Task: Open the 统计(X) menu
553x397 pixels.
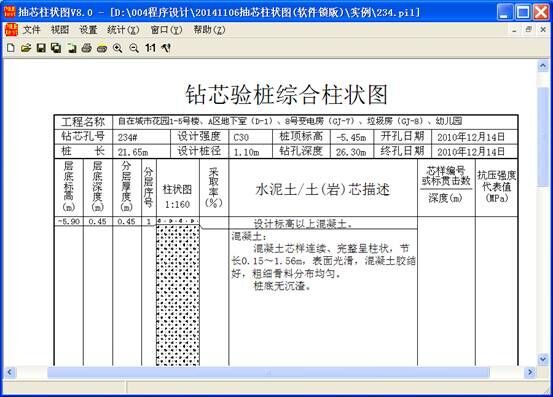Action: click(123, 30)
